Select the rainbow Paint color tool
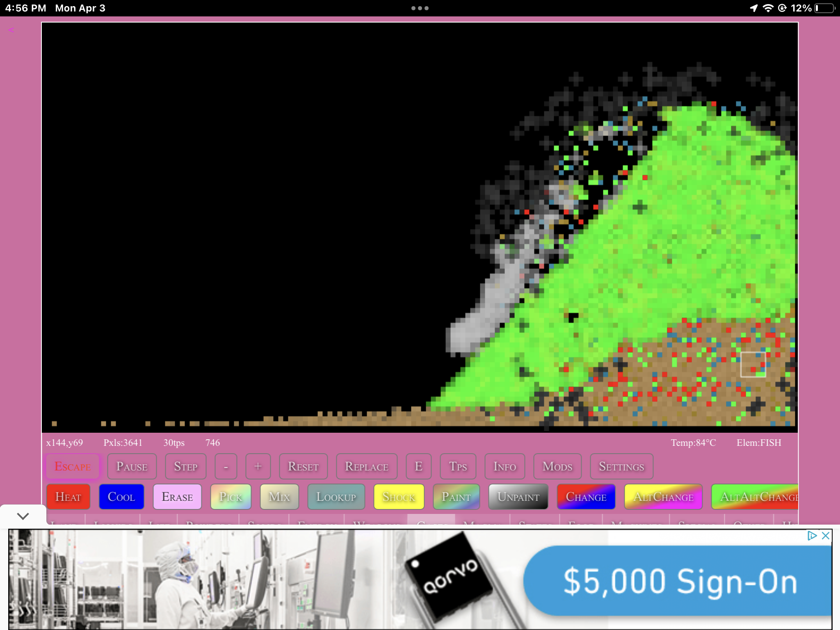840x630 pixels. [x=456, y=497]
